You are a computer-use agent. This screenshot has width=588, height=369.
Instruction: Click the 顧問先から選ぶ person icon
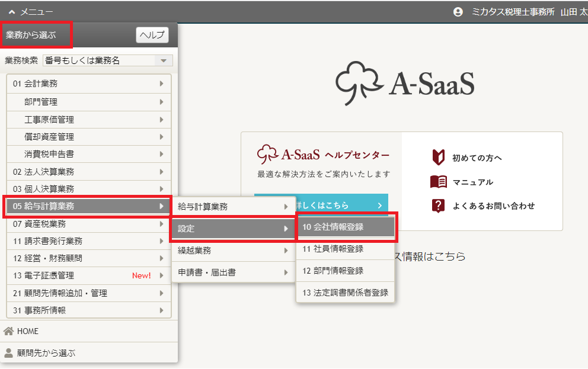point(8,353)
